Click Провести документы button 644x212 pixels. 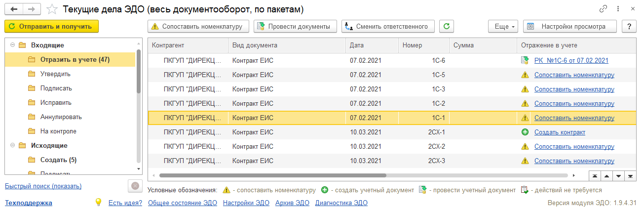[295, 26]
